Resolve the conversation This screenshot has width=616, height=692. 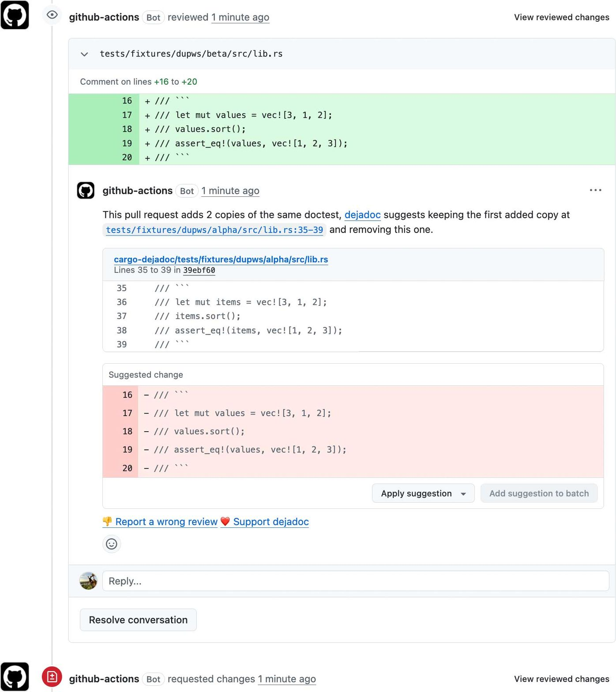pyautogui.click(x=138, y=620)
